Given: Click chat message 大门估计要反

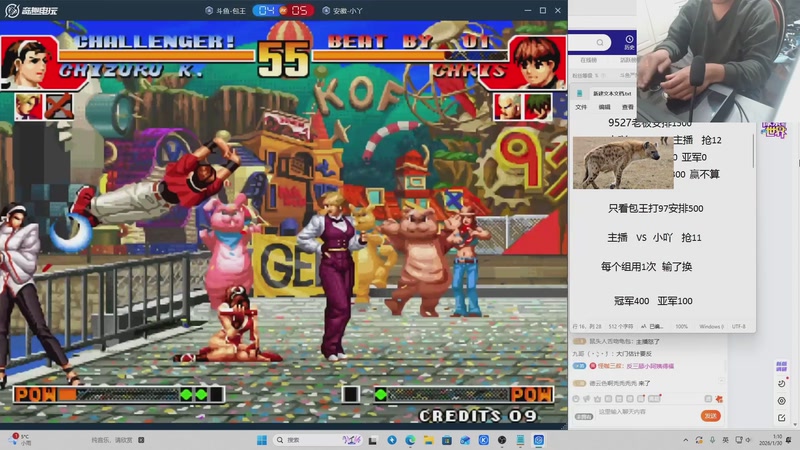Looking at the screenshot, I should point(634,354).
